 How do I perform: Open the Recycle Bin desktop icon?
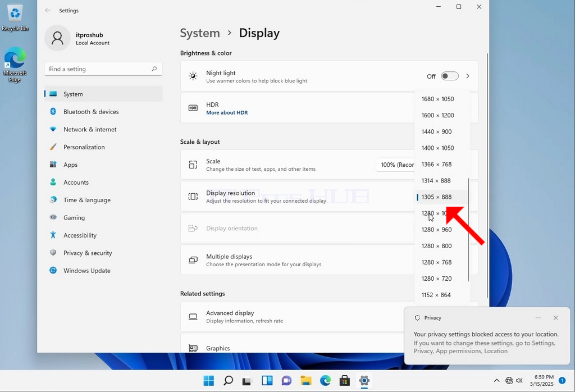click(x=15, y=17)
